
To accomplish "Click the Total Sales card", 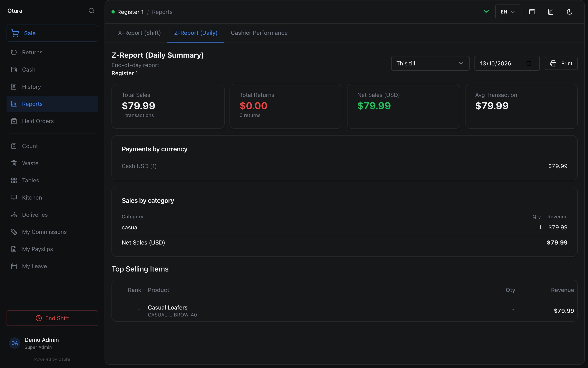I will 168,106.
